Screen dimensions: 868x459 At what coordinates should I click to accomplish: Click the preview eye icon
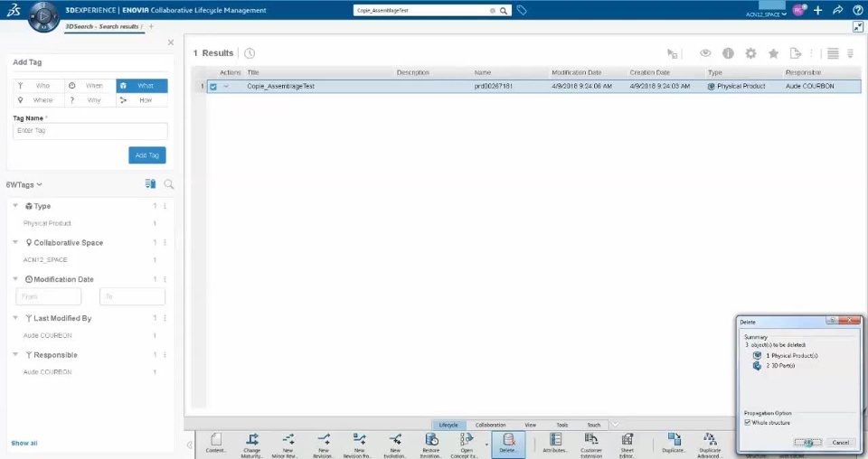tap(705, 53)
